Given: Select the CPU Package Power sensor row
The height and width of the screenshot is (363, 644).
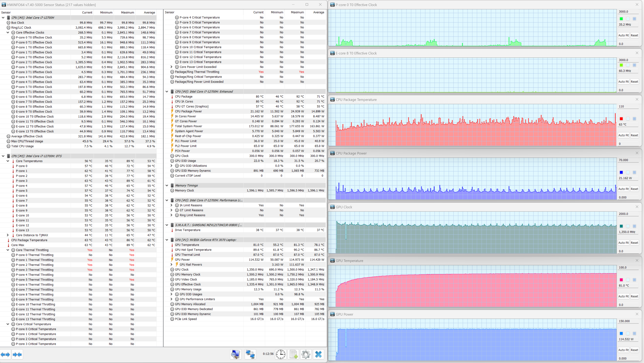Looking at the screenshot, I should point(188,111).
